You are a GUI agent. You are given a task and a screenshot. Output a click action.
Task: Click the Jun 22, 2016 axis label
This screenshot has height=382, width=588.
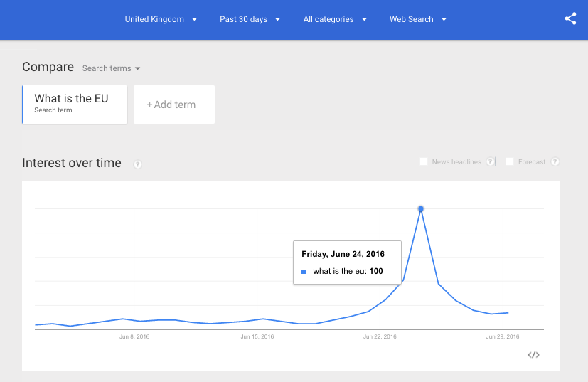(378, 336)
